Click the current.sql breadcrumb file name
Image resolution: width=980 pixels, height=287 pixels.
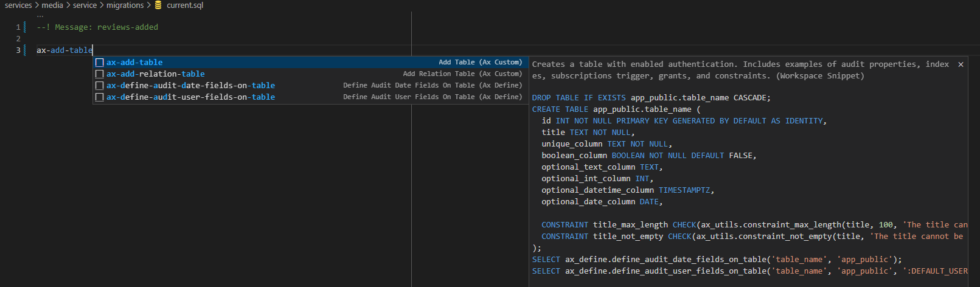pyautogui.click(x=185, y=5)
